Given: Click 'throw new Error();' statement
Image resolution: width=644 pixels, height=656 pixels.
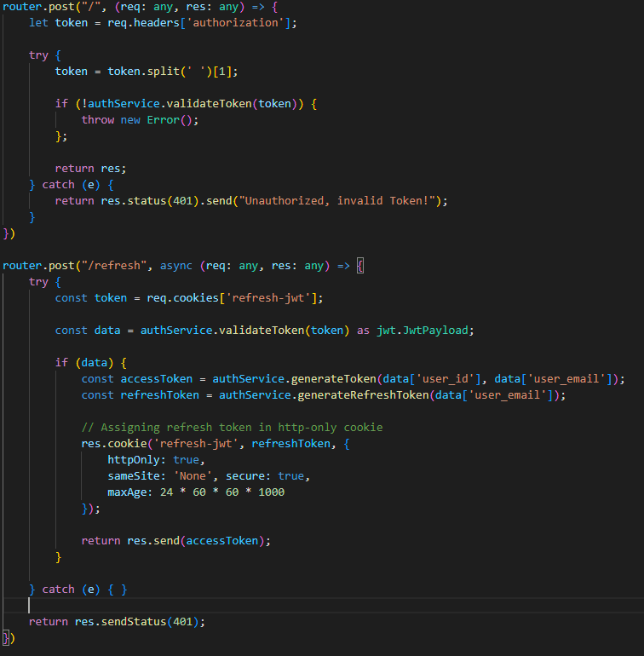Looking at the screenshot, I should point(140,120).
